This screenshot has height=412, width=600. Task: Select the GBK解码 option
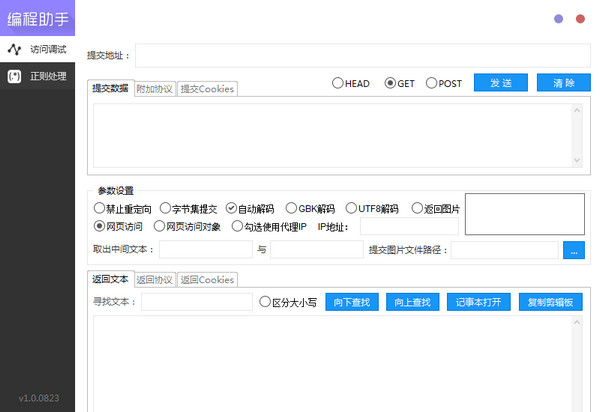pos(310,208)
